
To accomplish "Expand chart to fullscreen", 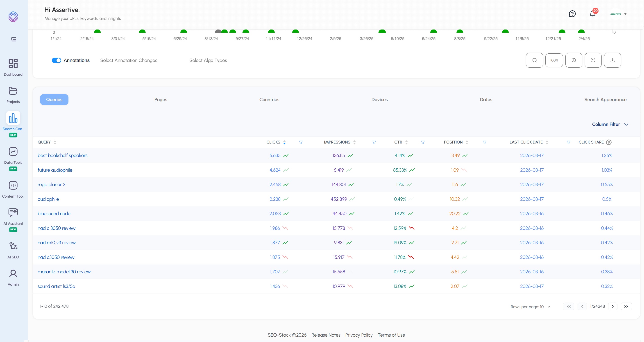I will (593, 60).
